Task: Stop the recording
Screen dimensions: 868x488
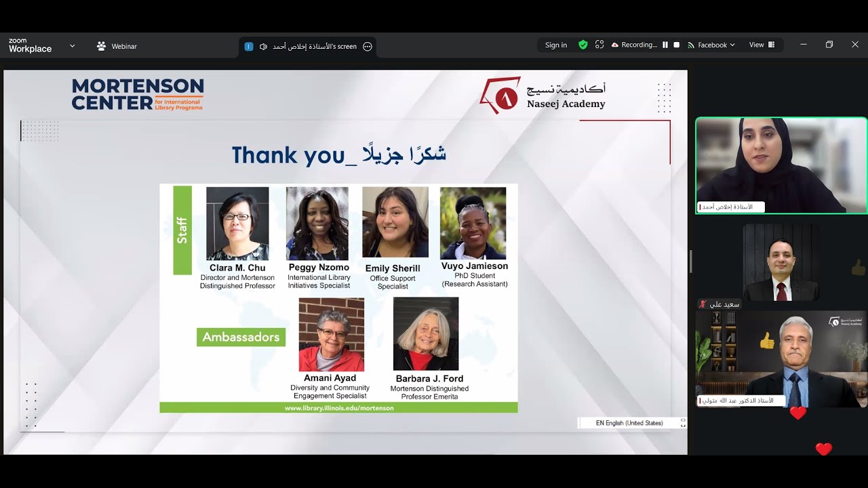Action: [x=676, y=45]
